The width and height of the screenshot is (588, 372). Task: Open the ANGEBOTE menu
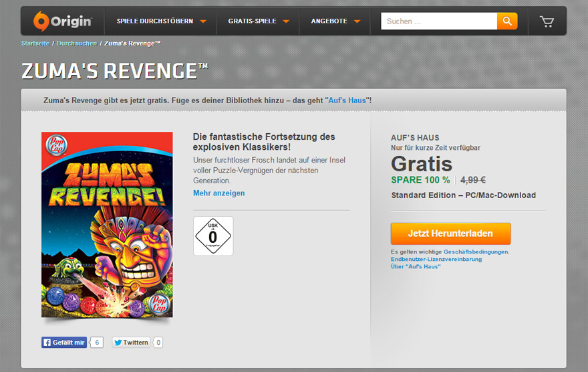tap(329, 21)
